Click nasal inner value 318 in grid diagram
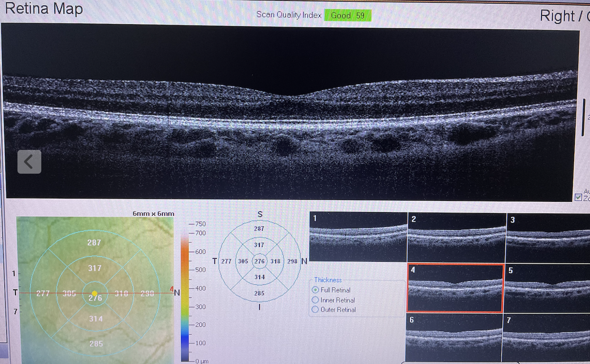This screenshot has width=590, height=364. pos(276,261)
